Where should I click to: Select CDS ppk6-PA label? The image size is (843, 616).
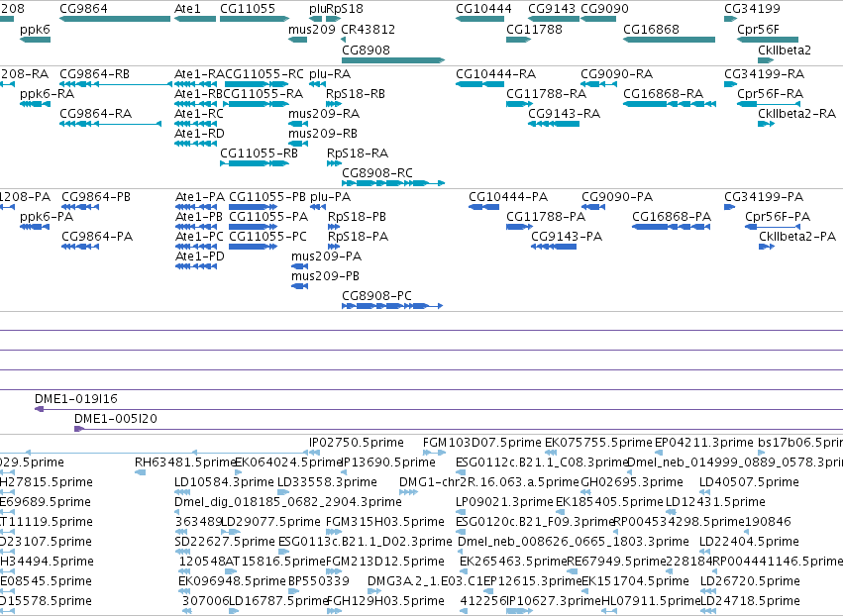point(47,217)
